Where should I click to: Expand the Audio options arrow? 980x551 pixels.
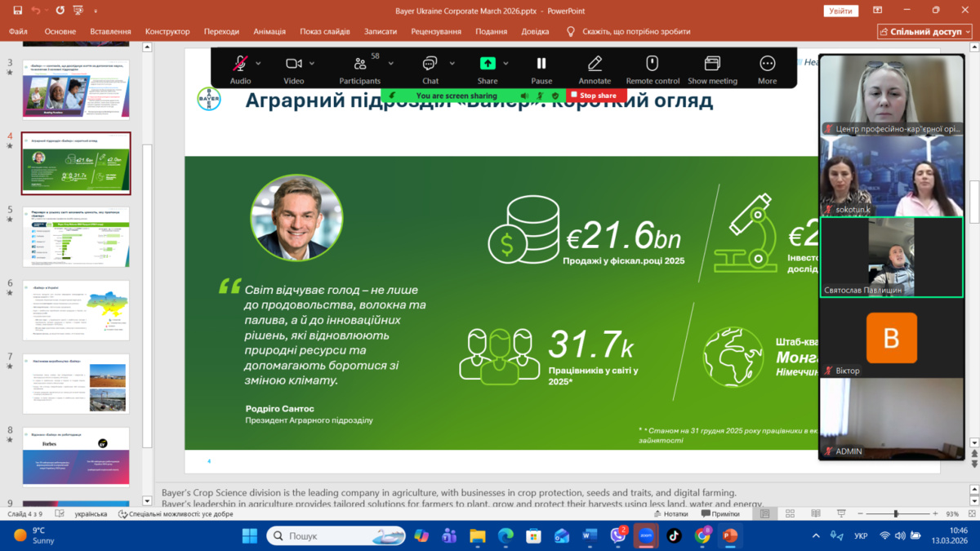259,64
